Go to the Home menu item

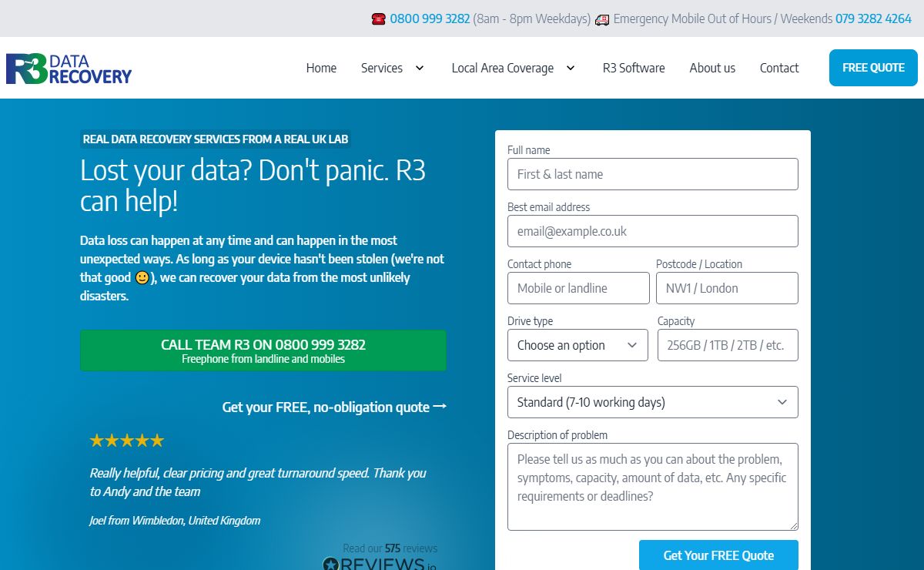321,68
